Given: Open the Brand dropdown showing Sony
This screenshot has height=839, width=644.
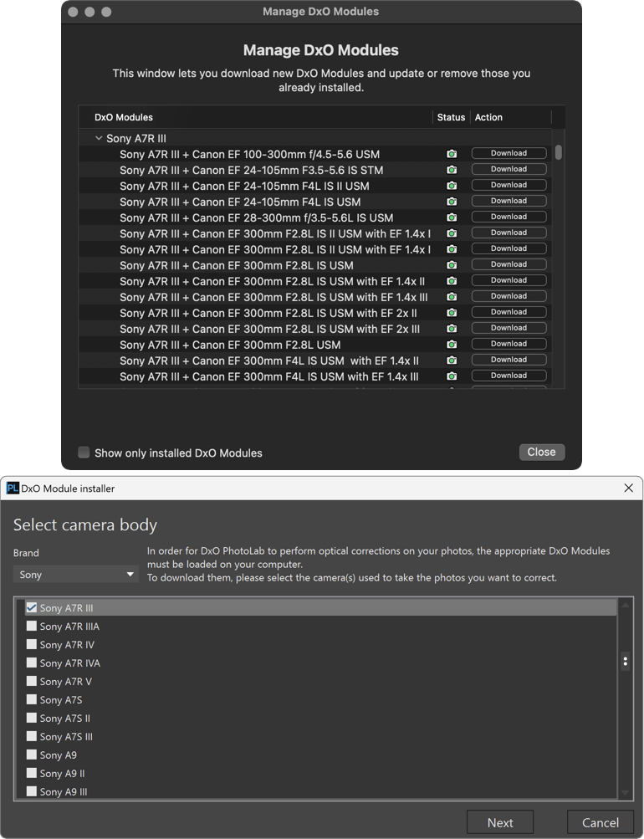Looking at the screenshot, I should click(x=75, y=575).
